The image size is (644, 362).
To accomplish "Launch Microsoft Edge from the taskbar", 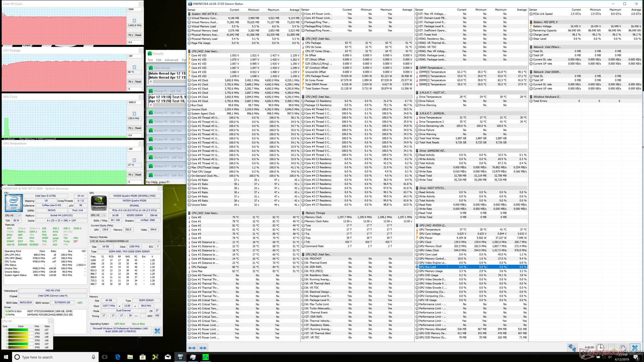I will 117,357.
